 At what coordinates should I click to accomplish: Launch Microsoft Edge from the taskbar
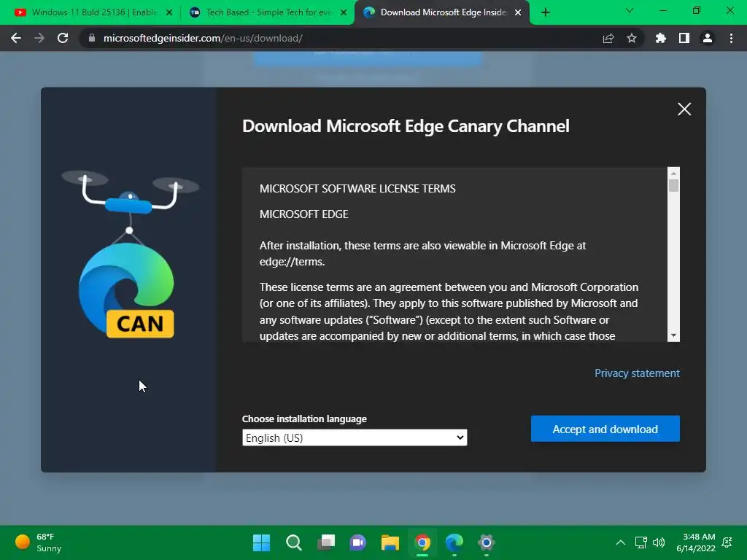454,542
